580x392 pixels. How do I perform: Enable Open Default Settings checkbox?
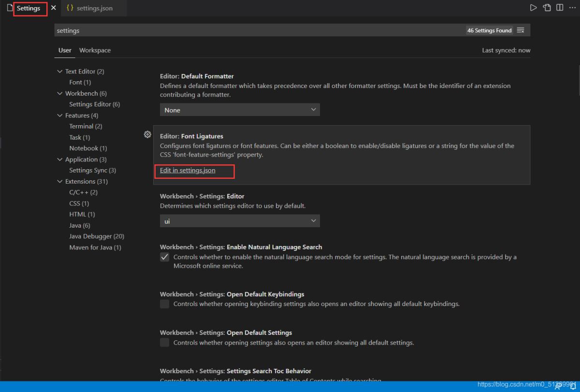[165, 343]
